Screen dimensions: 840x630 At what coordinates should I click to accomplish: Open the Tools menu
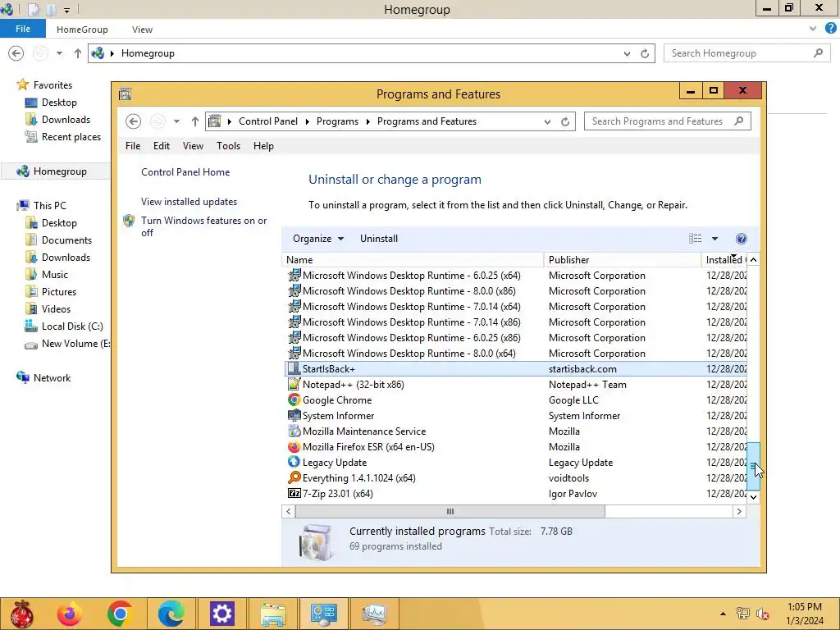(x=228, y=146)
